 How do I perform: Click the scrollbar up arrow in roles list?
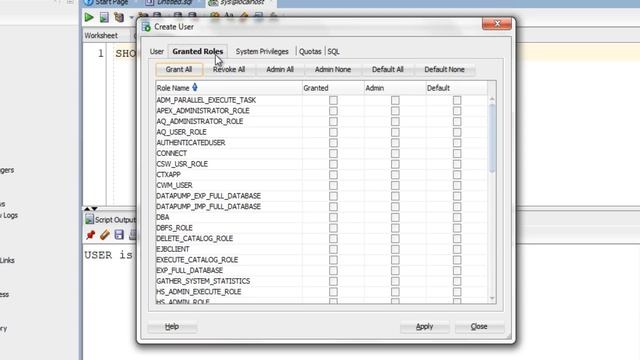tap(492, 99)
